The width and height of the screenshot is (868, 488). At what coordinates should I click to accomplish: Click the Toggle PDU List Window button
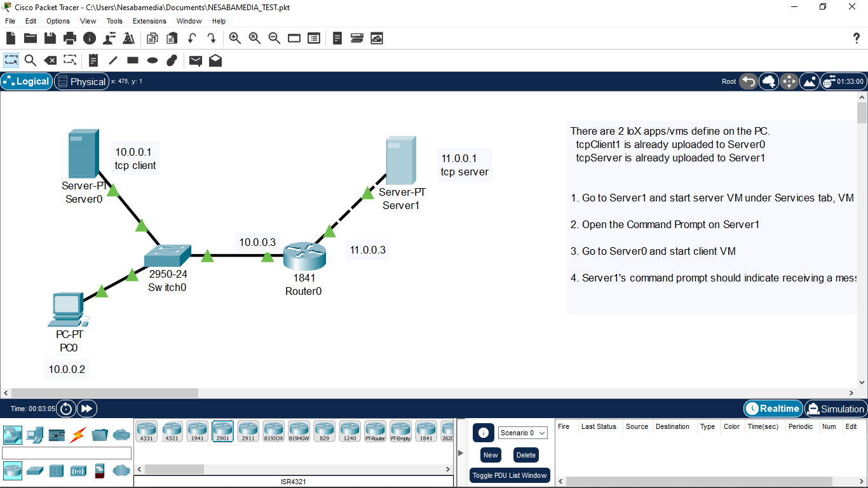(x=510, y=475)
